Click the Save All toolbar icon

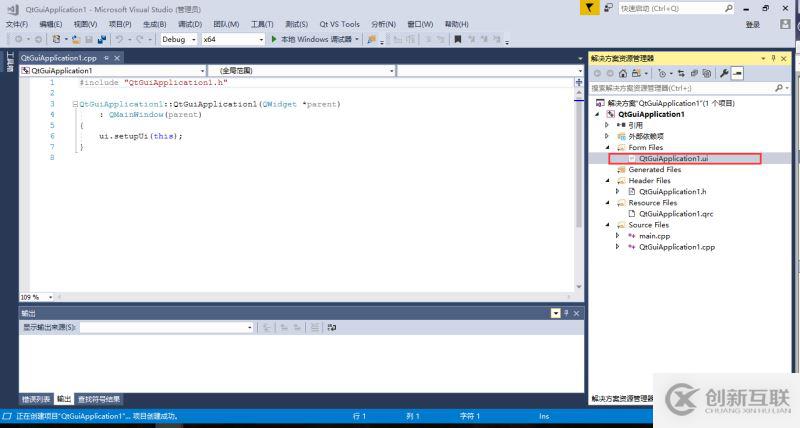[x=102, y=39]
